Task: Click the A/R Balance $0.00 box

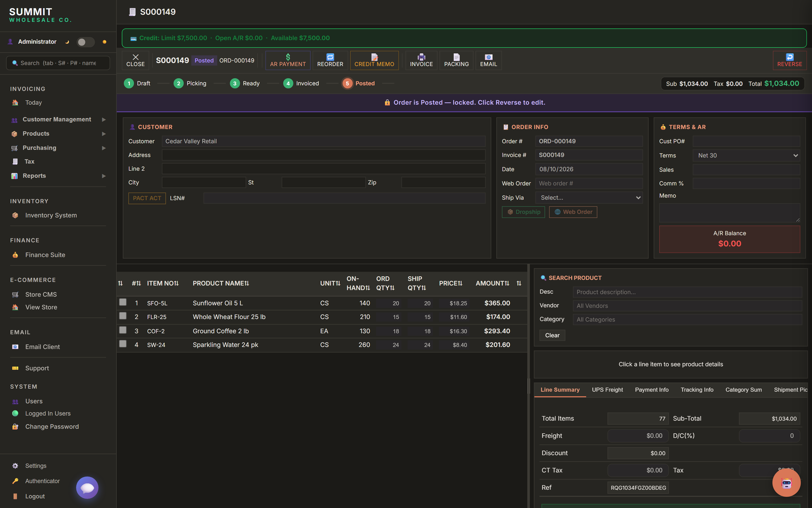Action: [x=730, y=239]
